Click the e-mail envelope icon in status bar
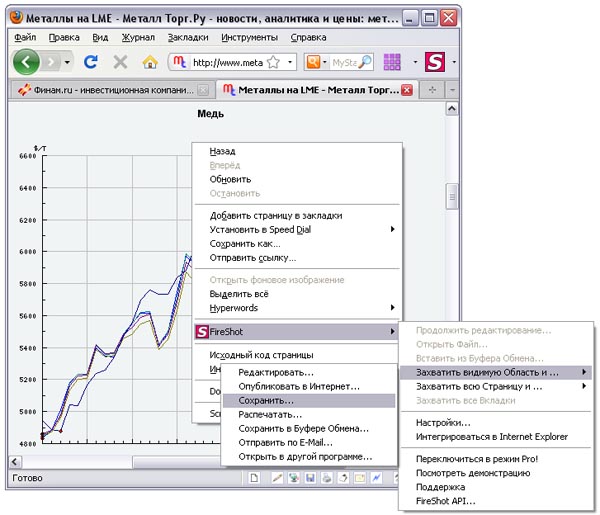The height and width of the screenshot is (515, 600). pos(360,478)
